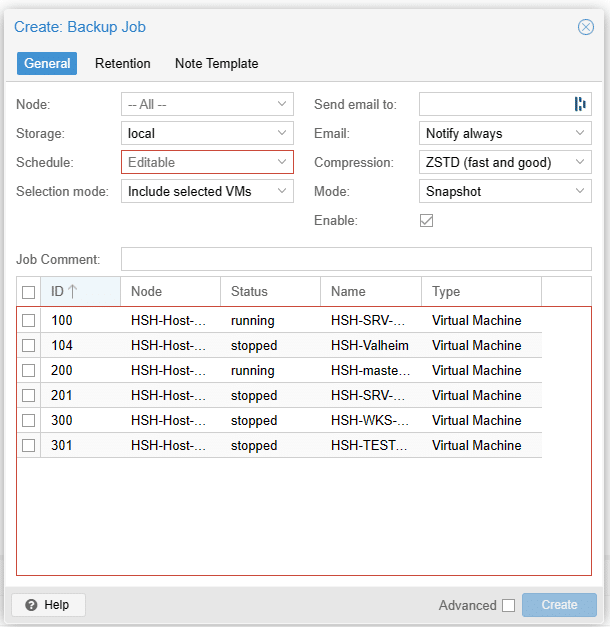The image size is (610, 627).
Task: Close the Create Backup Job dialog
Action: coord(586,27)
